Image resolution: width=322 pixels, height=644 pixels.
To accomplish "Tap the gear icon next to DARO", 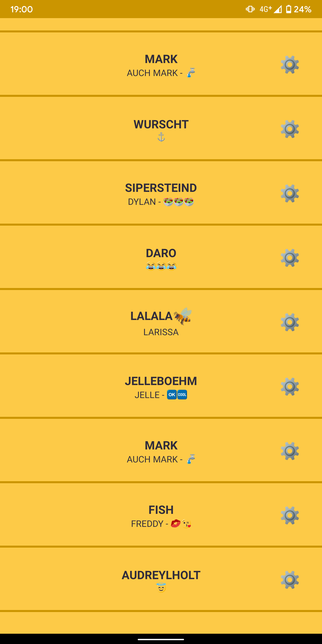I will point(290,258).
